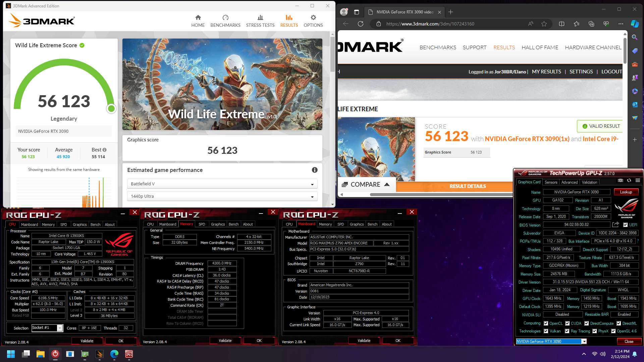Open a new tab in the Edge browser
The height and width of the screenshot is (362, 644).
point(450,12)
